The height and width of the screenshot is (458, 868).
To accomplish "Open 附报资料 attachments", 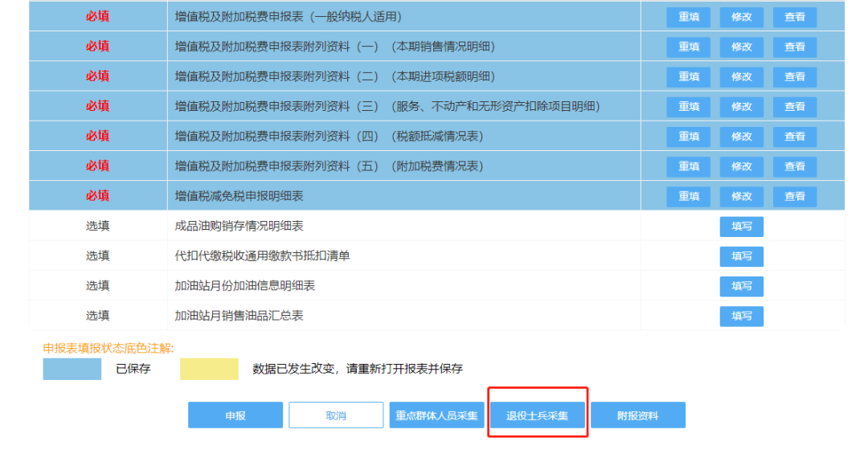I will (x=637, y=415).
